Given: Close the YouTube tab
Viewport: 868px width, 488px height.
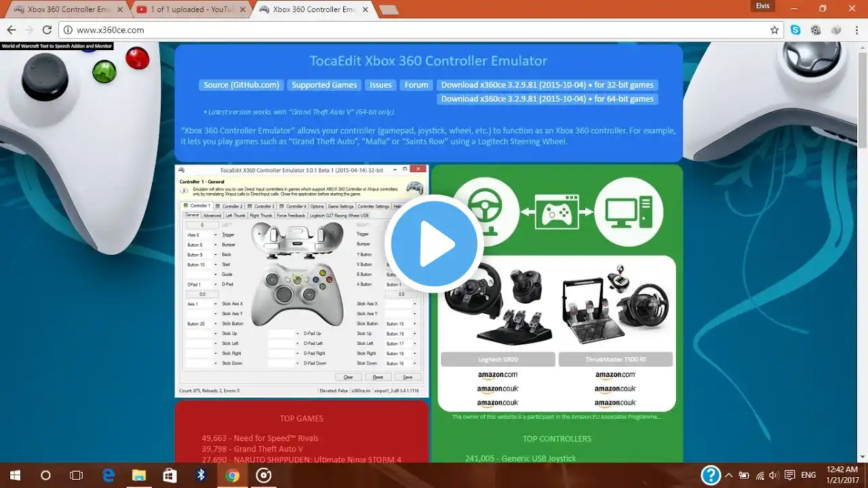Looking at the screenshot, I should pyautogui.click(x=241, y=9).
